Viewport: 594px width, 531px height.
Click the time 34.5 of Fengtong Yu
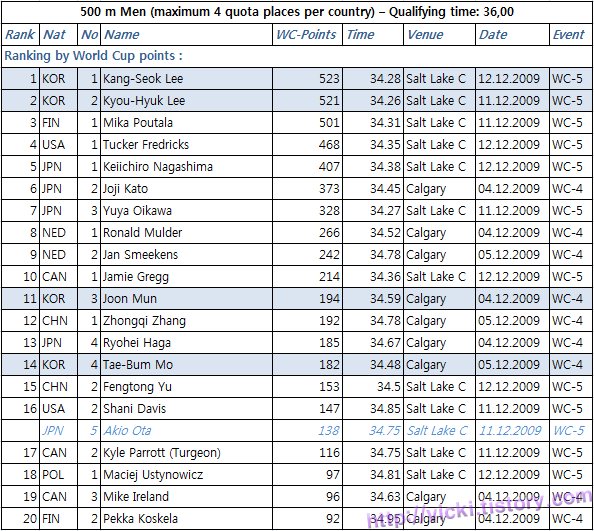click(389, 386)
